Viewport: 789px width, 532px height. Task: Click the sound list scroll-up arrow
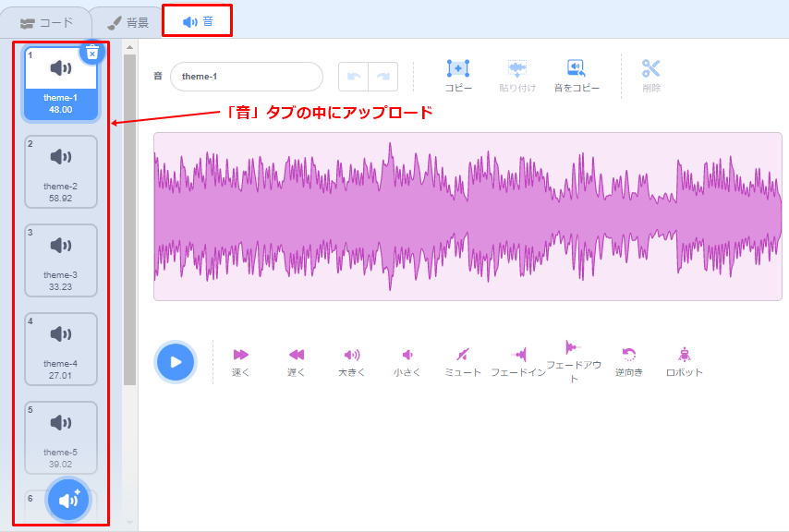130,47
